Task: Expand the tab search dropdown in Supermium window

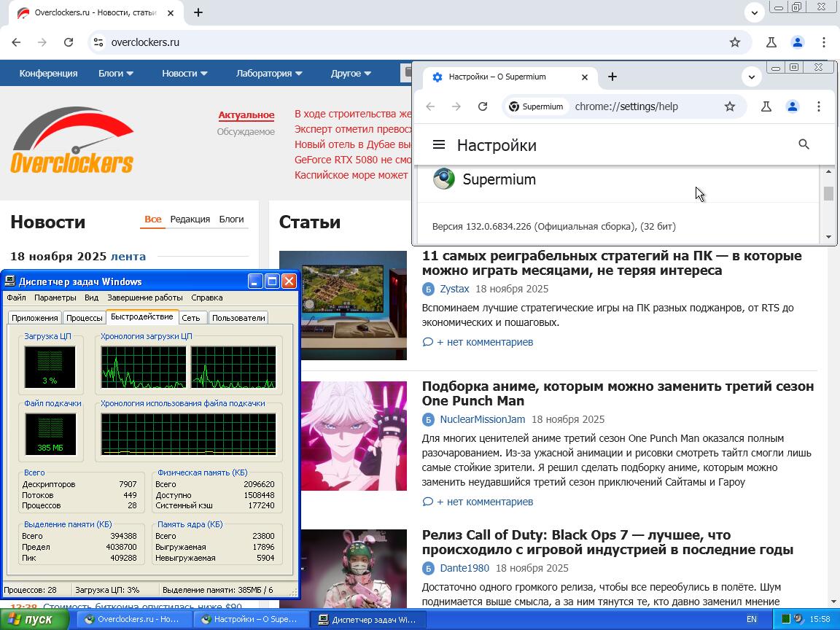Action: tap(752, 77)
